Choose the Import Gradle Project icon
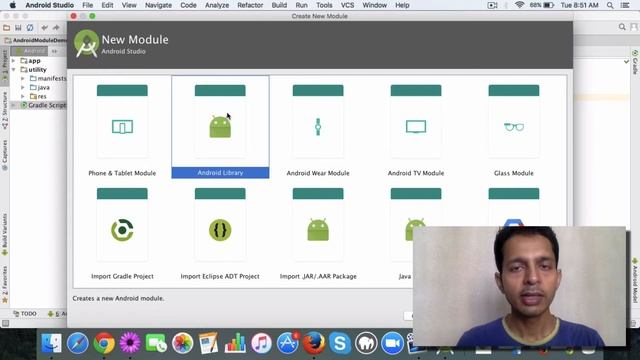Image resolution: width=640 pixels, height=360 pixels. [122, 230]
